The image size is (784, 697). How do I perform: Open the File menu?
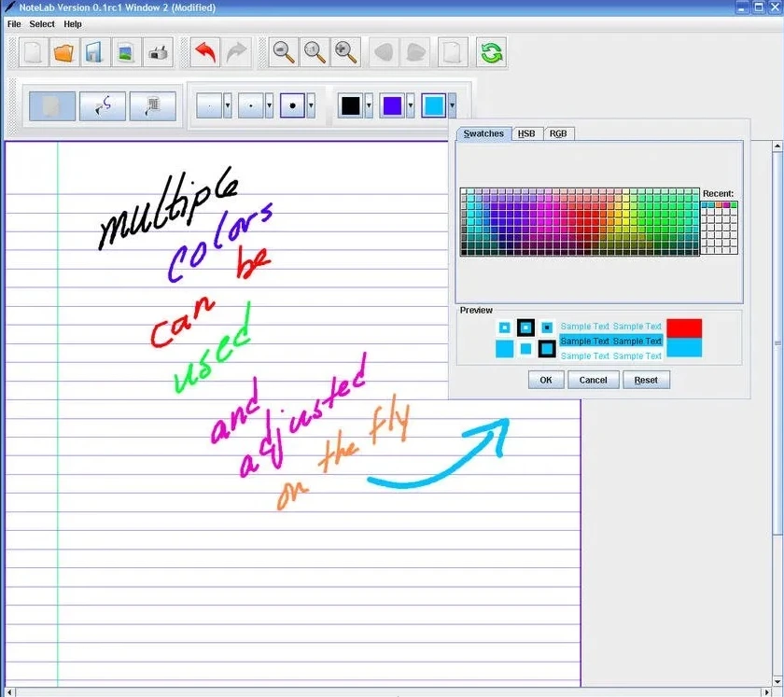coord(14,24)
